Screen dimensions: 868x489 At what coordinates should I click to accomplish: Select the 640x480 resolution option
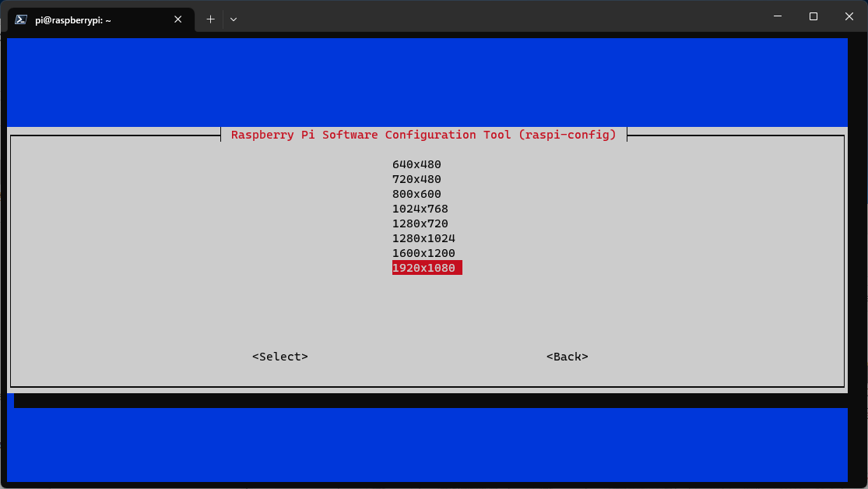[x=416, y=164]
